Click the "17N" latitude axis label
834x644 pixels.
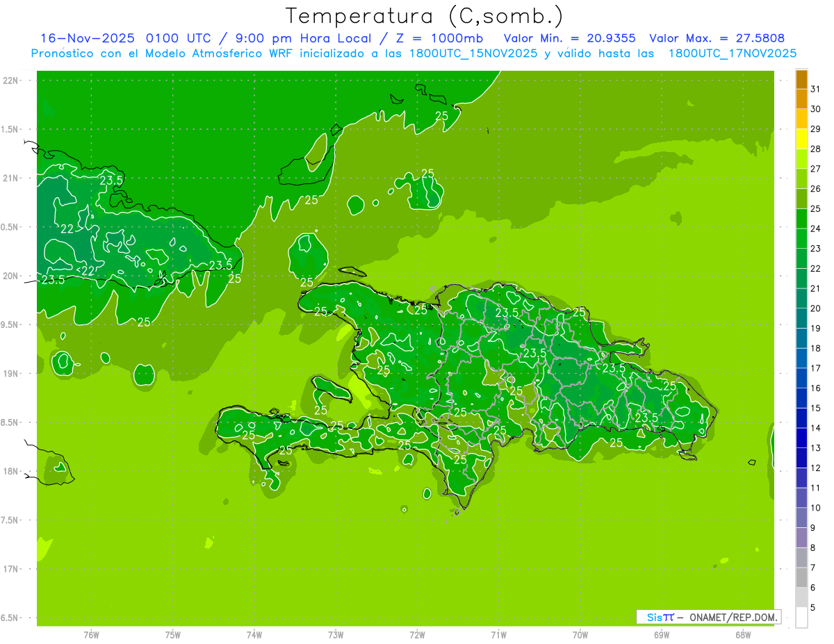pos(11,569)
